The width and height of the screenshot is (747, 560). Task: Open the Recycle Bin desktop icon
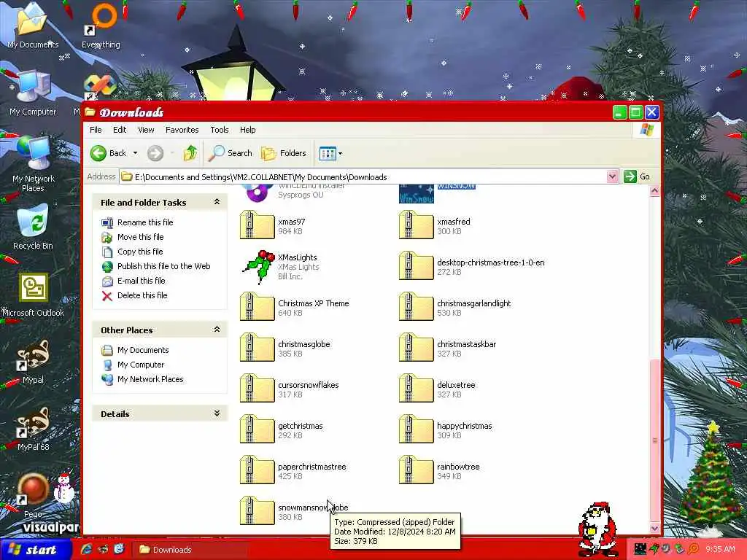click(33, 227)
